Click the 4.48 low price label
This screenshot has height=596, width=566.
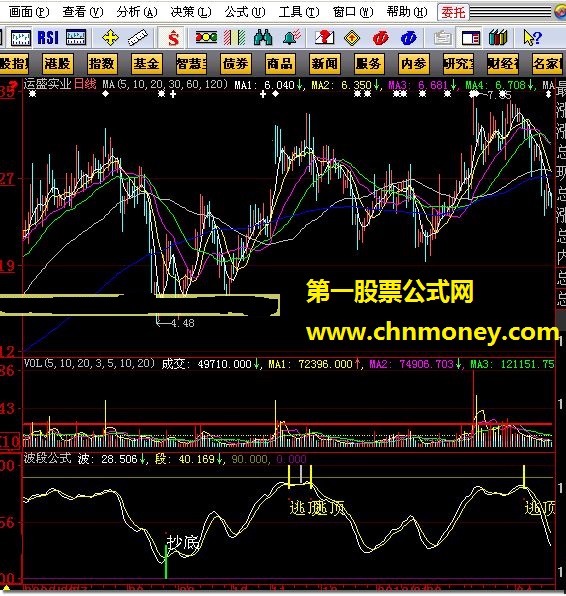(x=182, y=323)
